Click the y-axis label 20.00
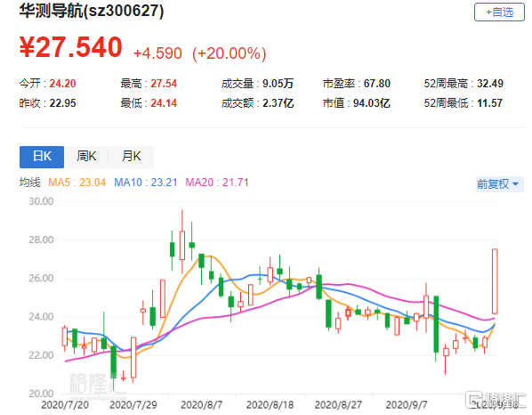Image resolution: width=532 pixels, height=415 pixels. pyautogui.click(x=41, y=394)
